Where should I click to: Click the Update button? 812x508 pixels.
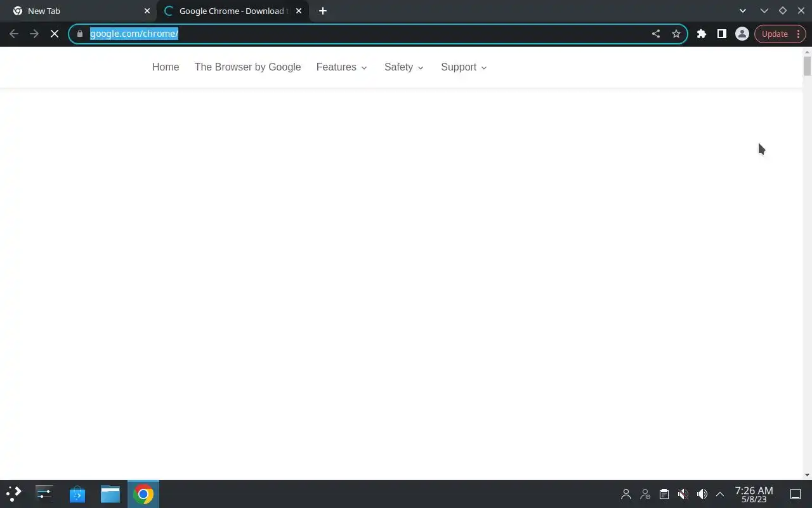[780, 34]
